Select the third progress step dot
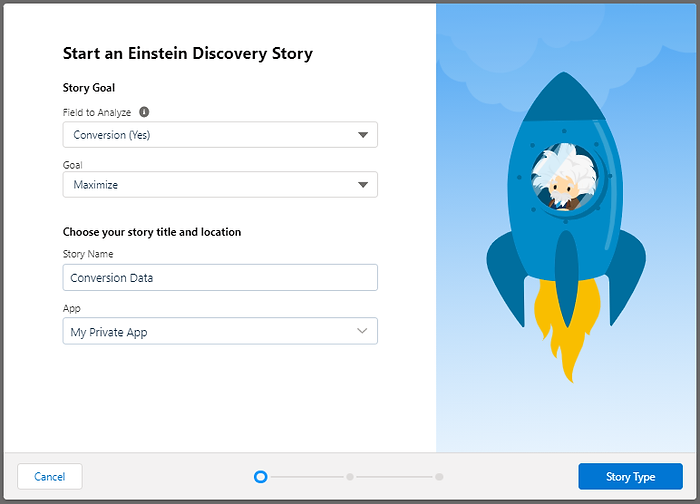Screen dimensions: 700x504 tap(439, 477)
